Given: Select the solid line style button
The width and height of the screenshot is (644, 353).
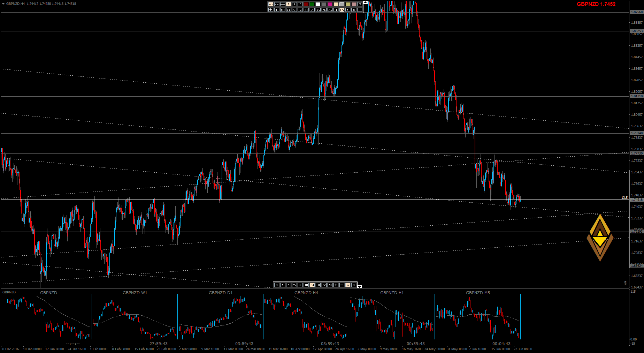Looking at the screenshot, I should click(283, 4).
